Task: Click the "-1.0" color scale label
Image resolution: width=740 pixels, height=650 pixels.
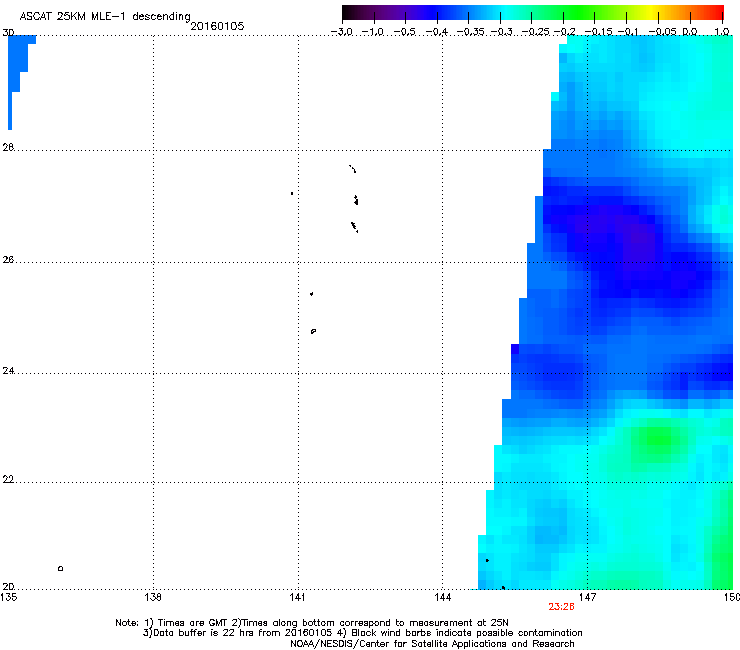Action: (x=373, y=32)
